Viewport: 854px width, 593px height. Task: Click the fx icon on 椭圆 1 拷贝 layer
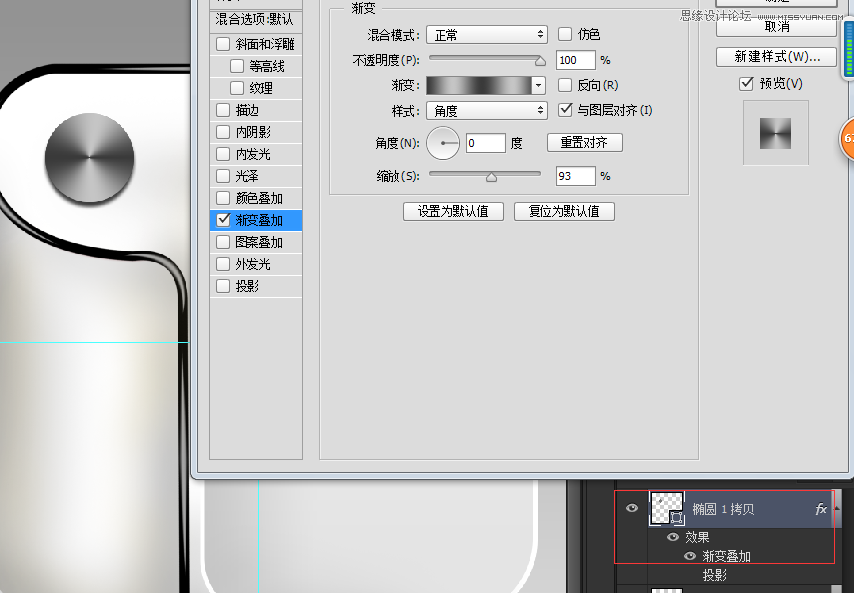tap(820, 509)
